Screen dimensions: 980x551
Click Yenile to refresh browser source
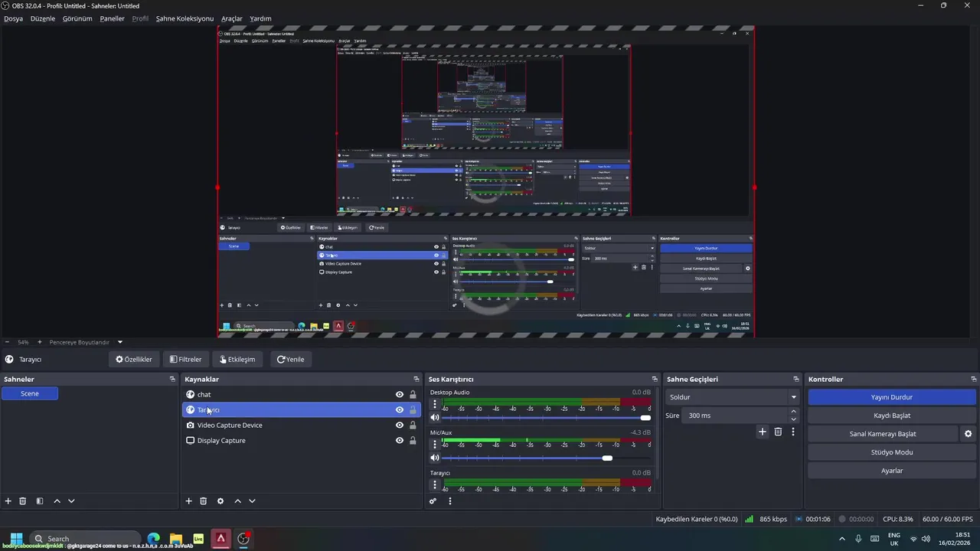(291, 360)
